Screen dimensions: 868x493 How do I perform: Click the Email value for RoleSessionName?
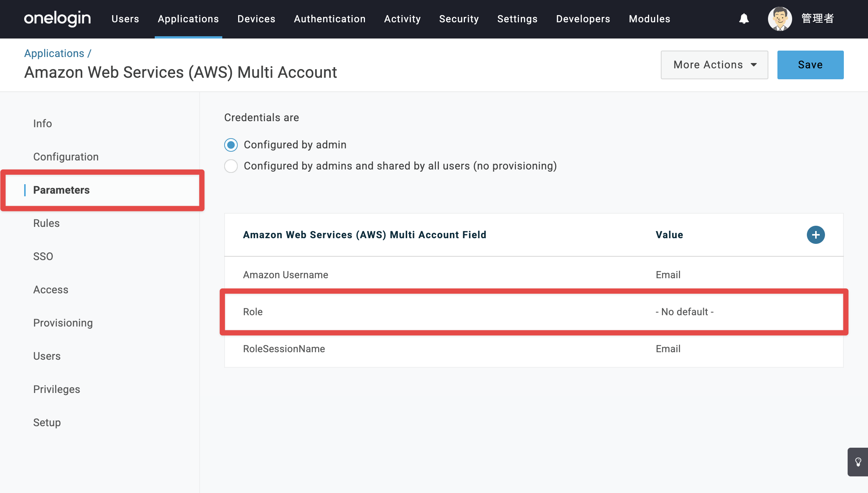coord(668,349)
